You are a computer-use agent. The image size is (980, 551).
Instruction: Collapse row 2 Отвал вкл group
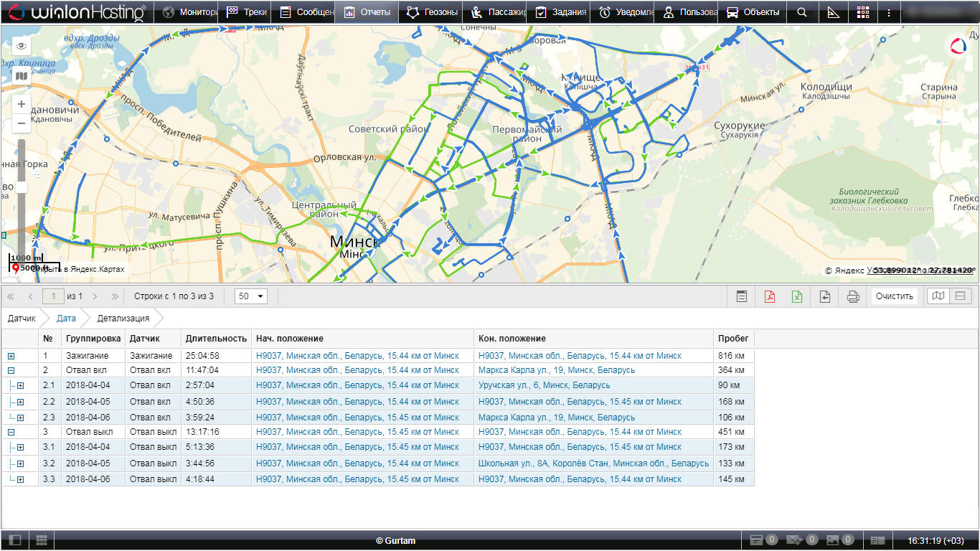(11, 371)
